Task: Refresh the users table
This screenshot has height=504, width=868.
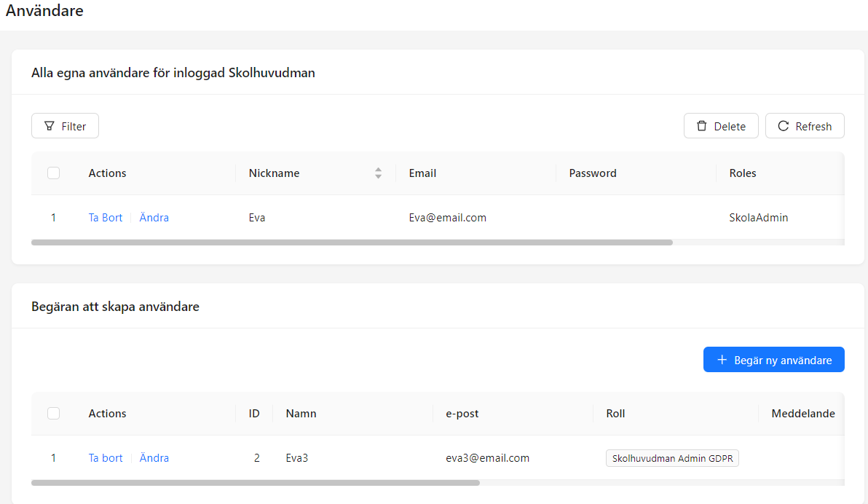Action: click(805, 126)
